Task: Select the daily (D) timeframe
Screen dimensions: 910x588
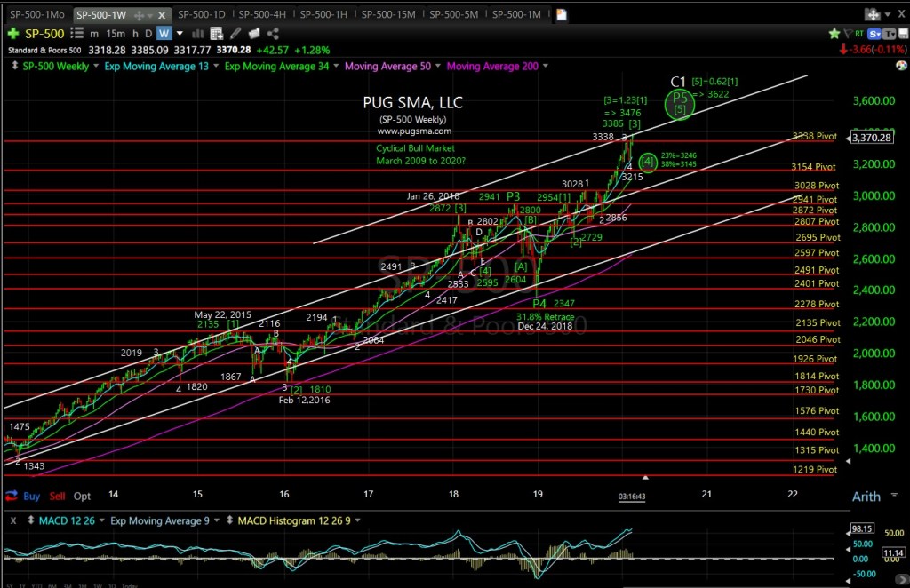Action: (x=148, y=34)
